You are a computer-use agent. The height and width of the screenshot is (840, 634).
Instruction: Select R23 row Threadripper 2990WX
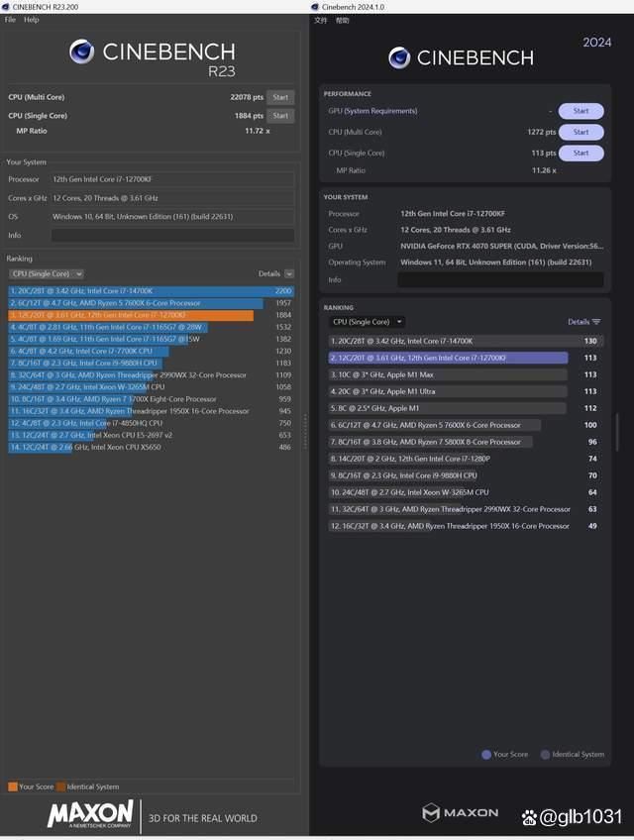tap(152, 375)
